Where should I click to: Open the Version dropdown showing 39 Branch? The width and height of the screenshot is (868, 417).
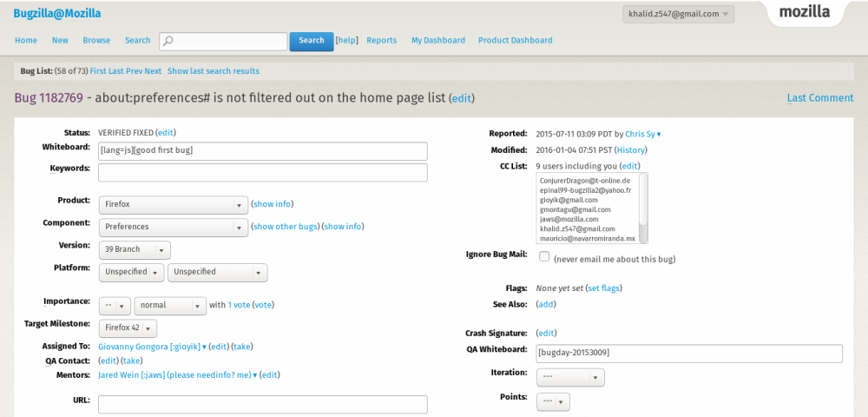pos(135,249)
